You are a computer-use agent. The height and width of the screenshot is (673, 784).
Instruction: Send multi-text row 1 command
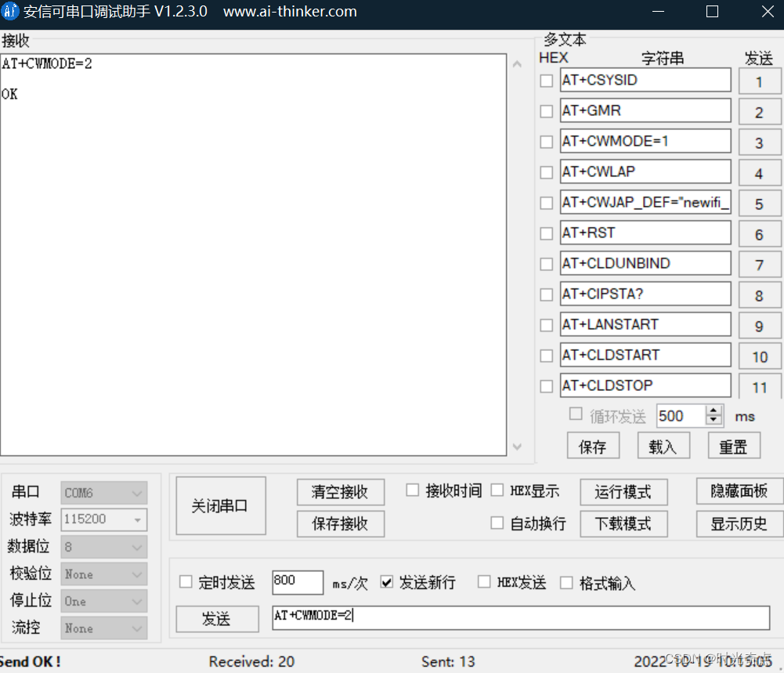pos(760,81)
